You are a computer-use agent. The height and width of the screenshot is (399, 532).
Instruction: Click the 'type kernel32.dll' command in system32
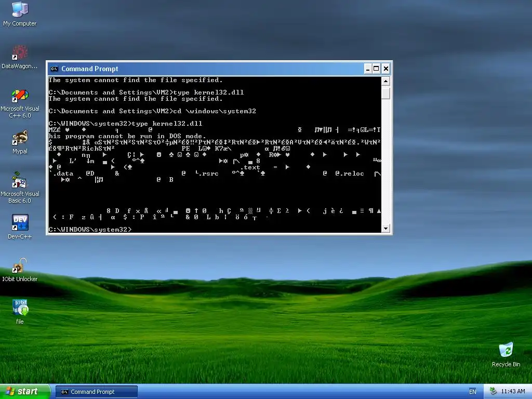[x=167, y=124]
